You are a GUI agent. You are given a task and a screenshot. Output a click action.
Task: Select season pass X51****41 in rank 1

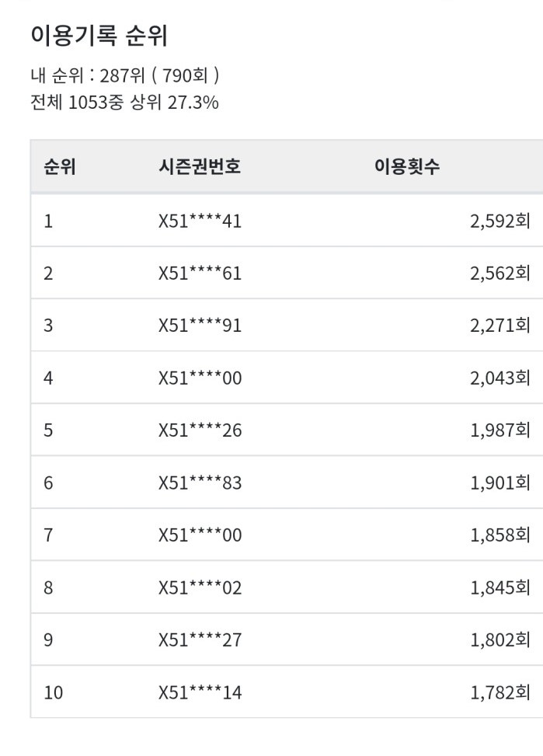(200, 221)
